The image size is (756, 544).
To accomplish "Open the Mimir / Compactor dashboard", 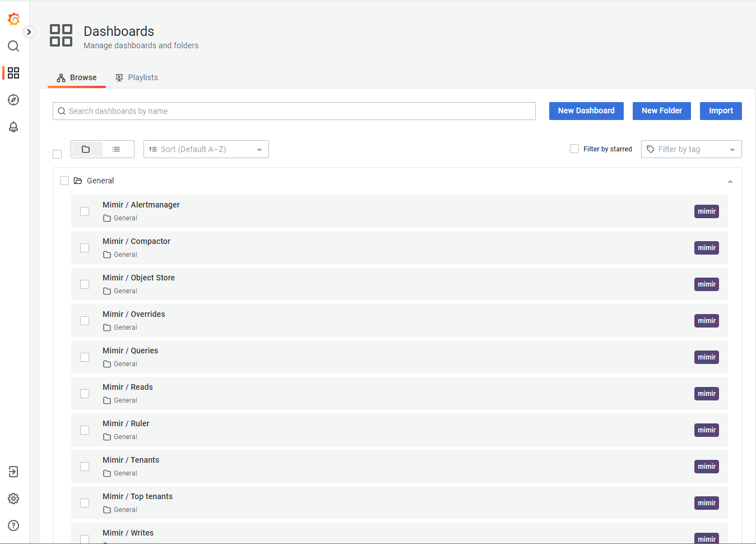I will (136, 241).
